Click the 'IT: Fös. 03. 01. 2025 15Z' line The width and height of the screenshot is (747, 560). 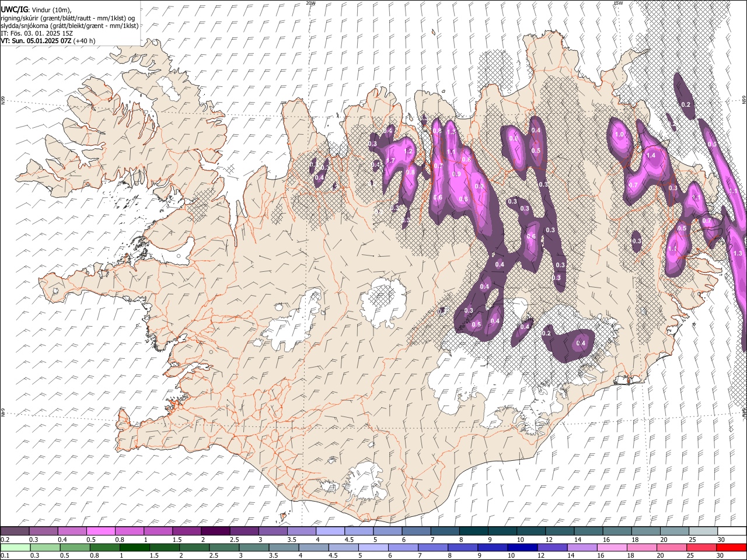[36, 33]
